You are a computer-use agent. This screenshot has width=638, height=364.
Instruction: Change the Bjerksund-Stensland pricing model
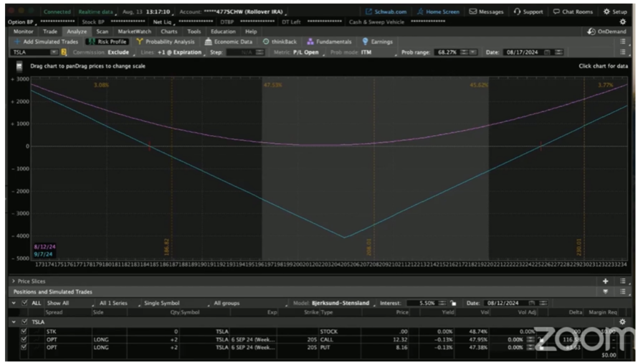pyautogui.click(x=342, y=303)
